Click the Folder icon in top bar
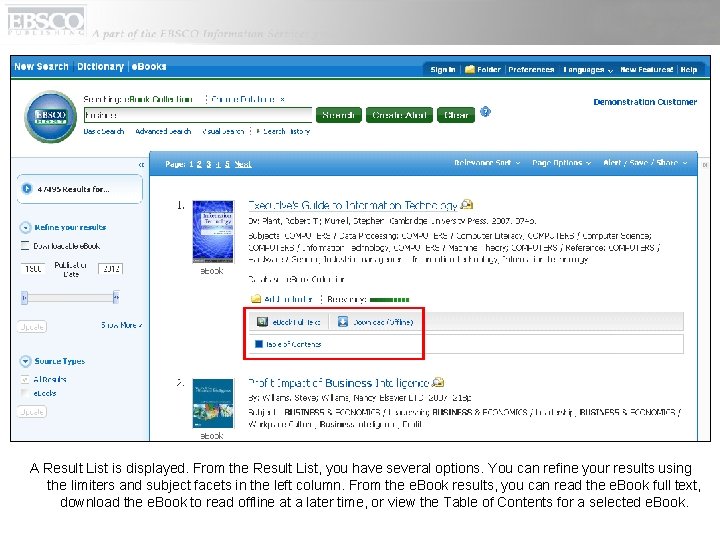Viewport: 720px width, 540px height. coord(469,69)
